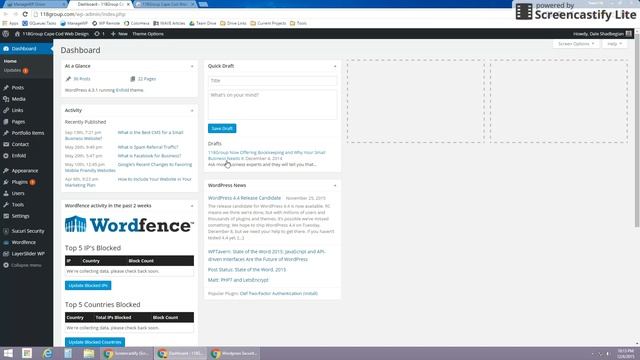Image resolution: width=640 pixels, height=360 pixels.
Task: Open the 118Group Cape Cod Web Design site menu
Action: click(x=52, y=34)
